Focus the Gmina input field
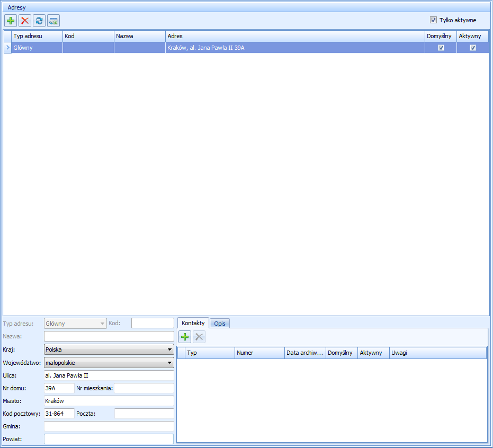The image size is (493, 448). click(x=109, y=426)
